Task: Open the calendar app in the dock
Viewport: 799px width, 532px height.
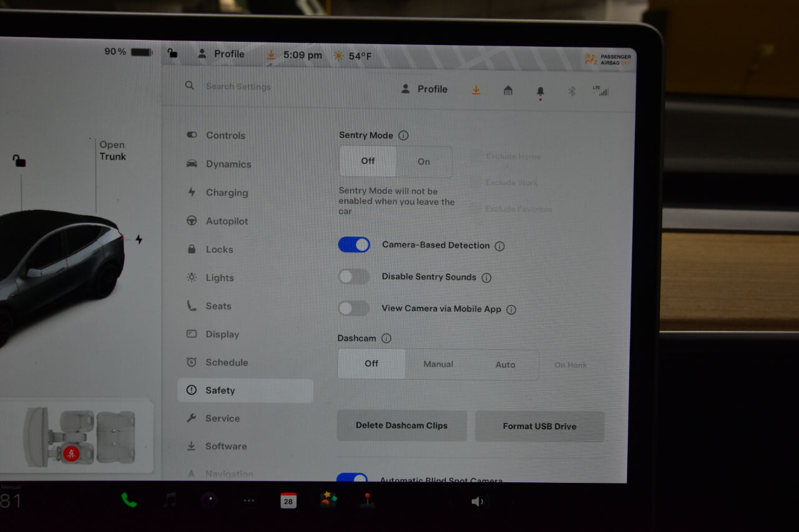Action: tap(288, 500)
